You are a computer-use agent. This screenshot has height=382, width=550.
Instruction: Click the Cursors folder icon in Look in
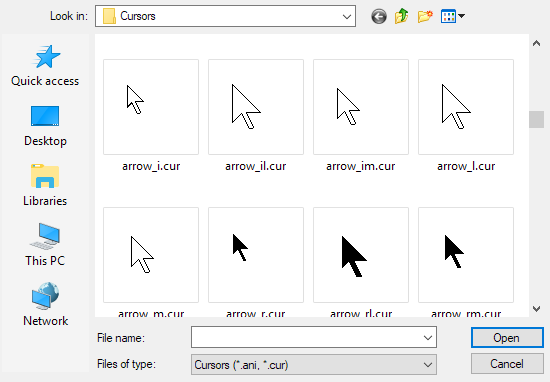click(109, 16)
